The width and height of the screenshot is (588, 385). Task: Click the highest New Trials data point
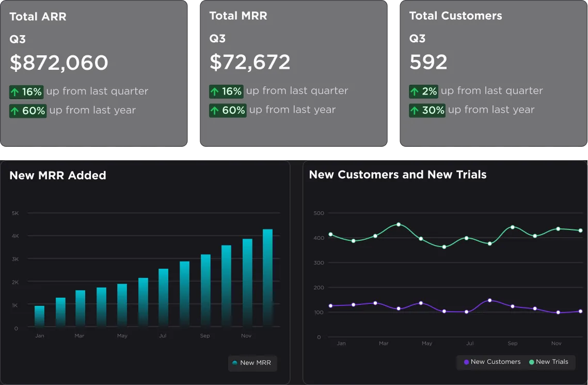point(398,224)
